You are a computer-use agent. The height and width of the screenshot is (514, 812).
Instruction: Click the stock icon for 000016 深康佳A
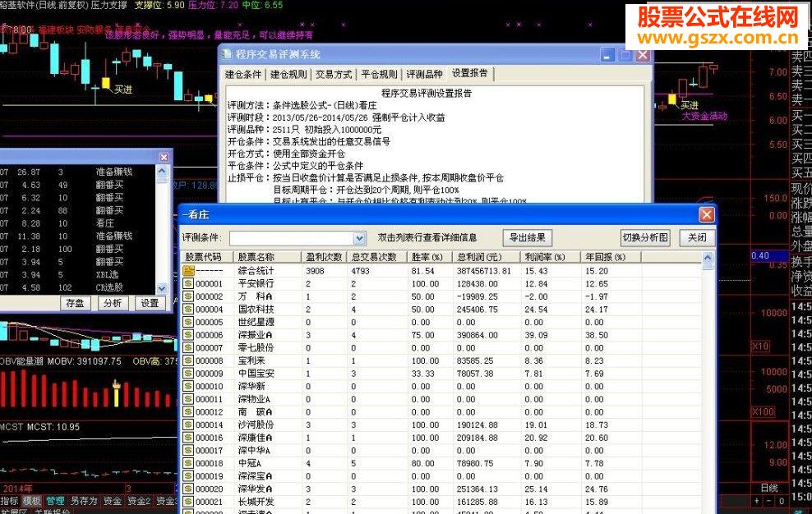point(188,438)
